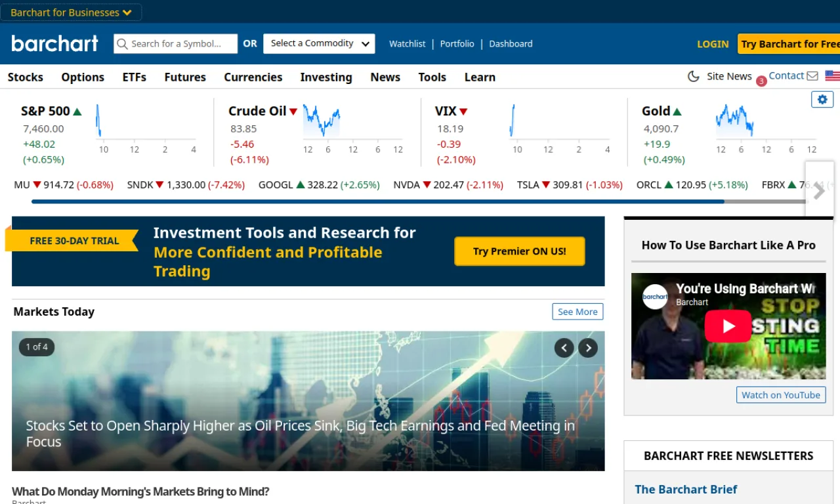840x504 pixels.
Task: Click the LOGIN link
Action: click(713, 44)
